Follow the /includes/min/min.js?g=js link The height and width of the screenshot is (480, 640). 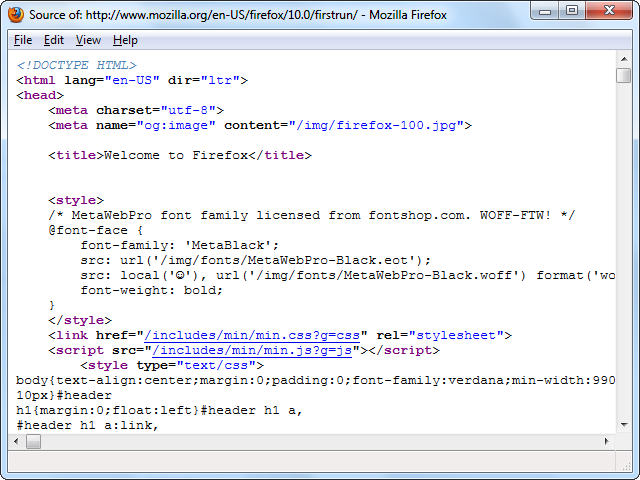(x=252, y=351)
